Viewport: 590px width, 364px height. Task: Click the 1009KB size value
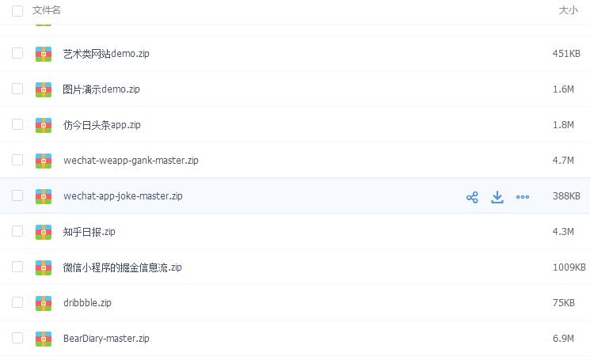tap(569, 267)
